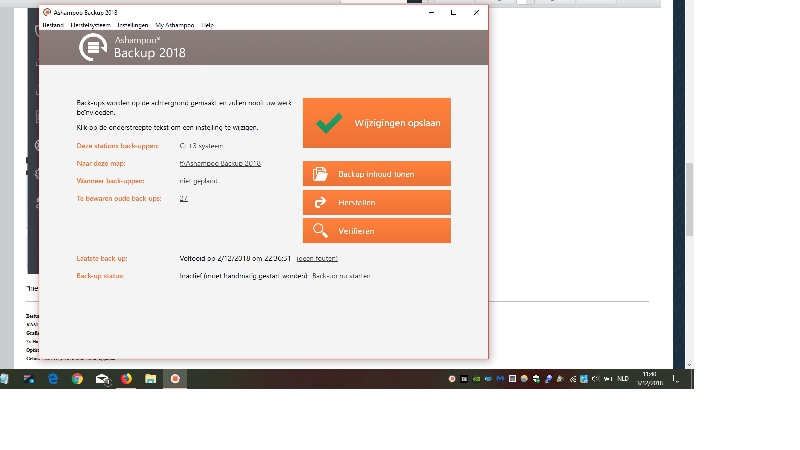800x450 pixels.
Task: Click Backup inhoud tonen button
Action: (377, 173)
